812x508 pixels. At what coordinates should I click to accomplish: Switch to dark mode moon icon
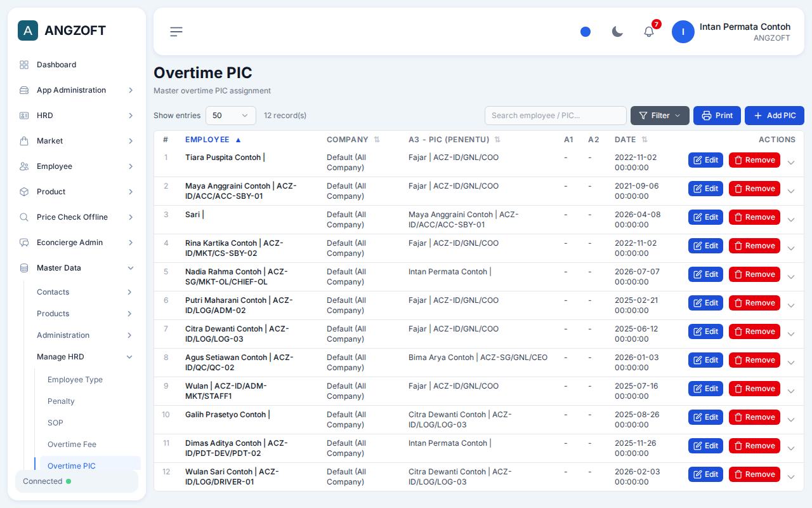[617, 32]
